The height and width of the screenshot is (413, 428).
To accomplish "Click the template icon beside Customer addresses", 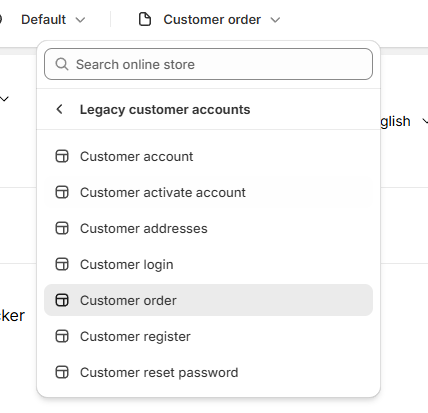I will pyautogui.click(x=62, y=228).
